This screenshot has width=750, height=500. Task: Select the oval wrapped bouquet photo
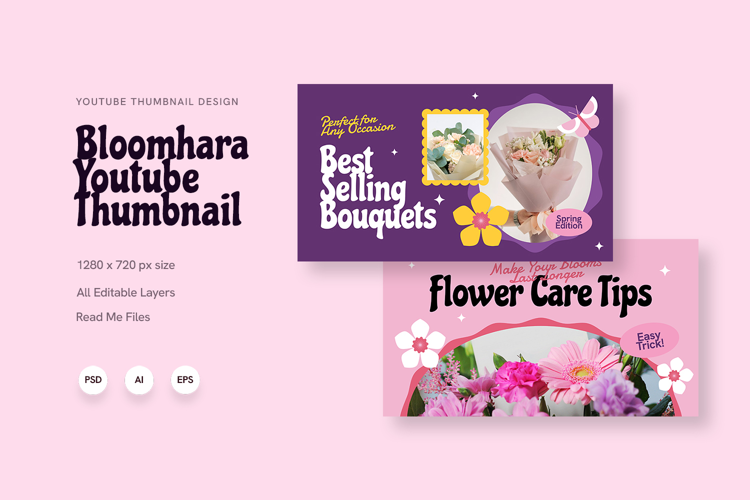(x=540, y=172)
